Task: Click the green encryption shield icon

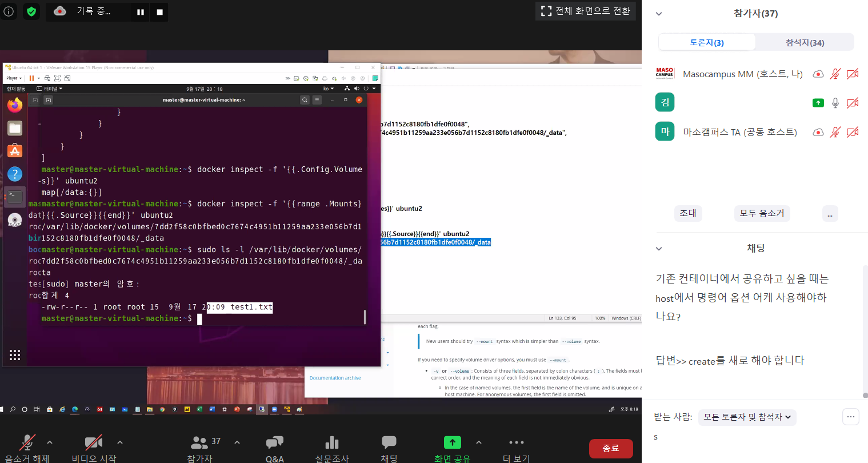Action: point(31,11)
